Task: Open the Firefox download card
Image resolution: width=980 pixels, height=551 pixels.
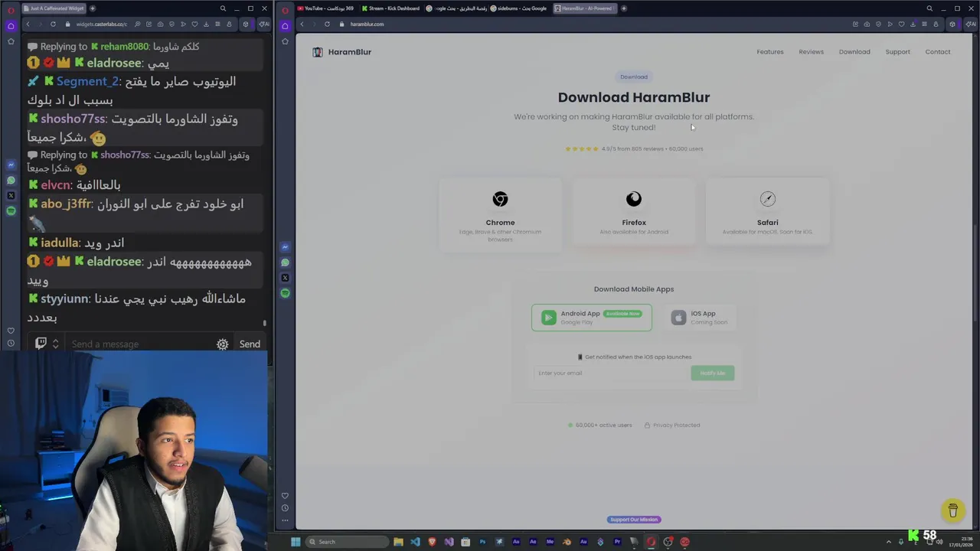Action: [634, 212]
